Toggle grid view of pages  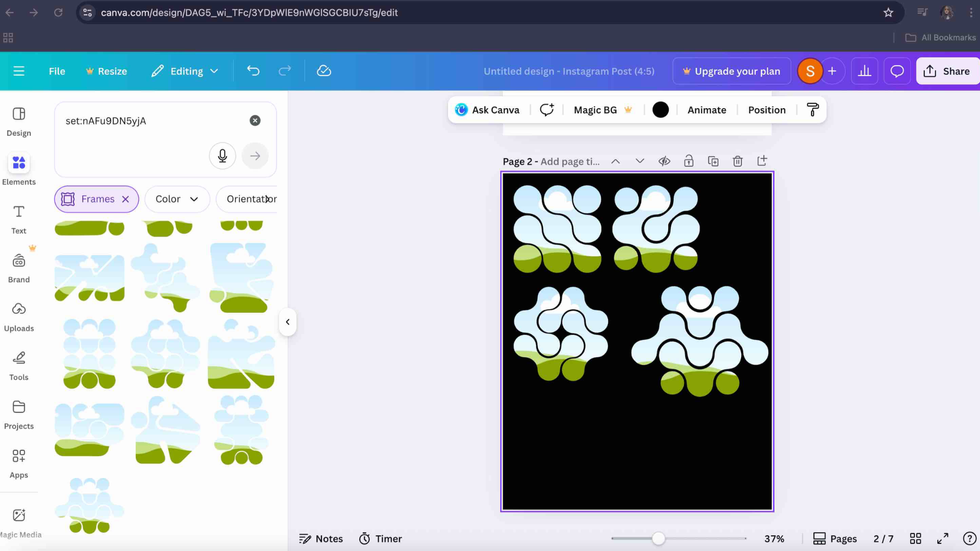[x=915, y=539]
